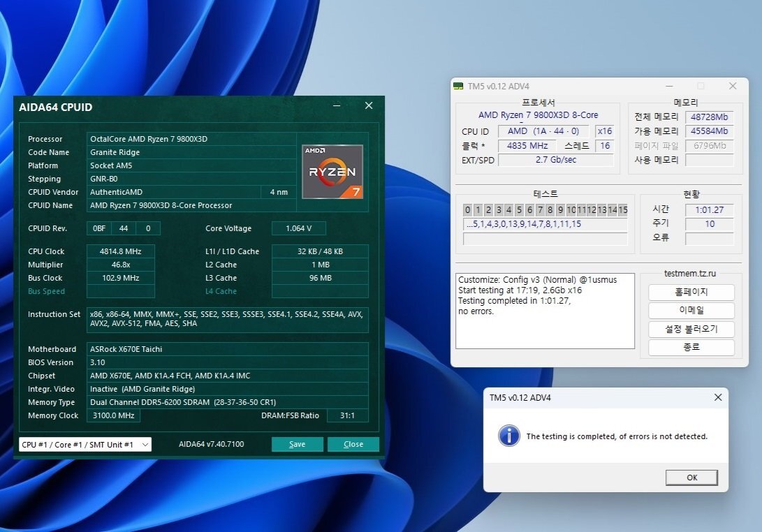
Task: Click the CPU Clock value 4814.8 MHz
Action: tap(121, 251)
